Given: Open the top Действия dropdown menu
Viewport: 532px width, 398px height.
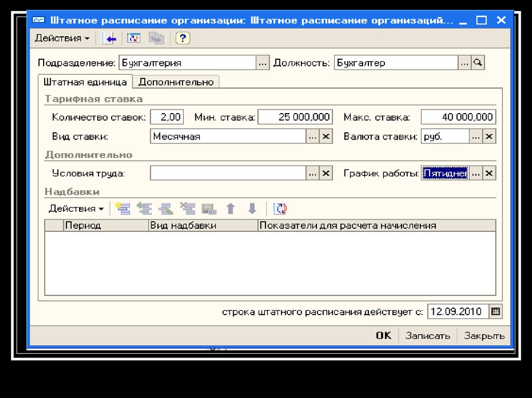Looking at the screenshot, I should [62, 38].
